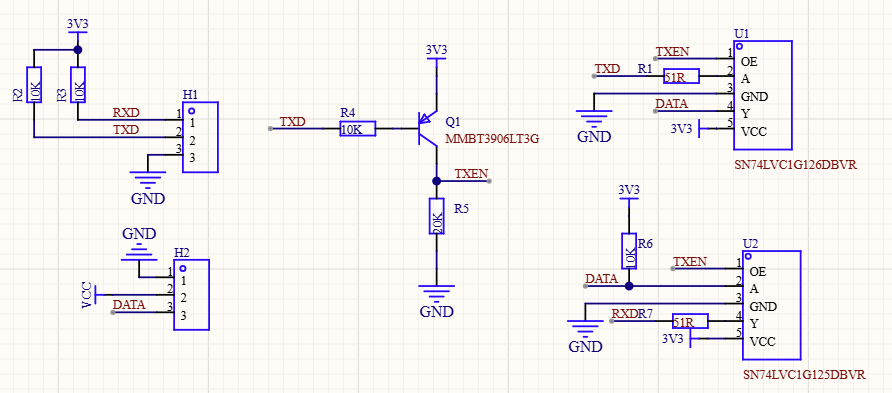
Task: Select the 10K resistor R6 body
Action: tap(629, 251)
